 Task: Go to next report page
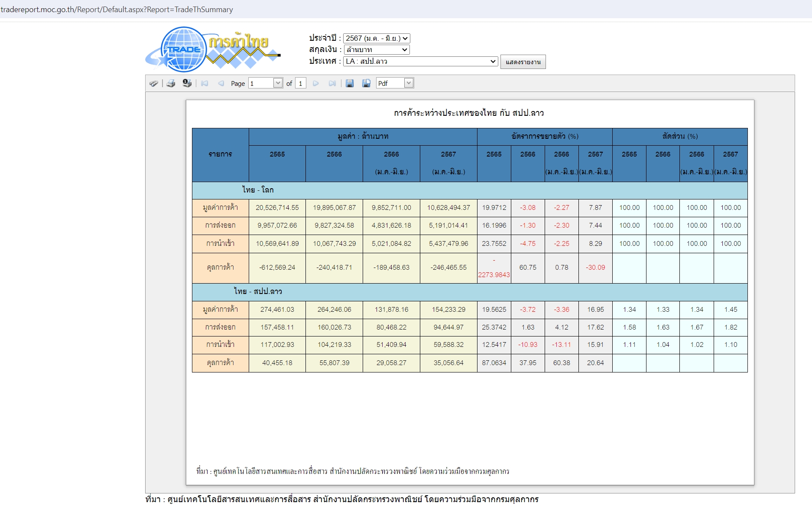tap(316, 83)
